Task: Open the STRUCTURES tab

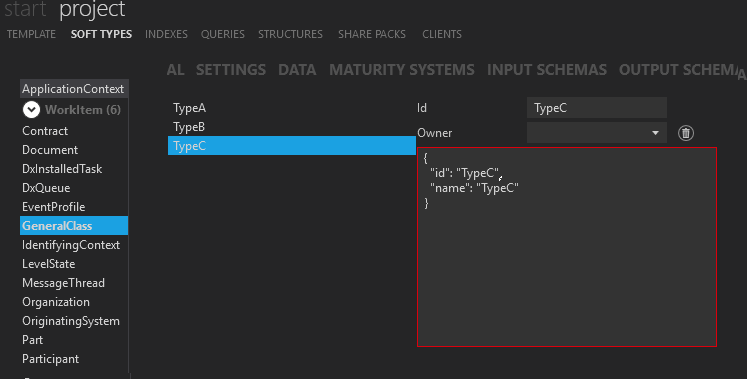Action: (x=290, y=34)
